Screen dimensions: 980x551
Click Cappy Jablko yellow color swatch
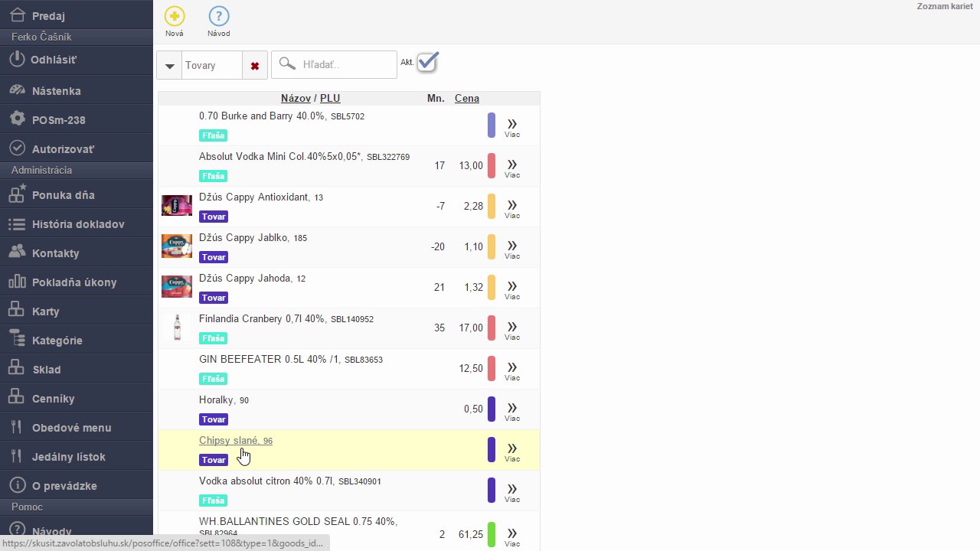click(x=492, y=247)
